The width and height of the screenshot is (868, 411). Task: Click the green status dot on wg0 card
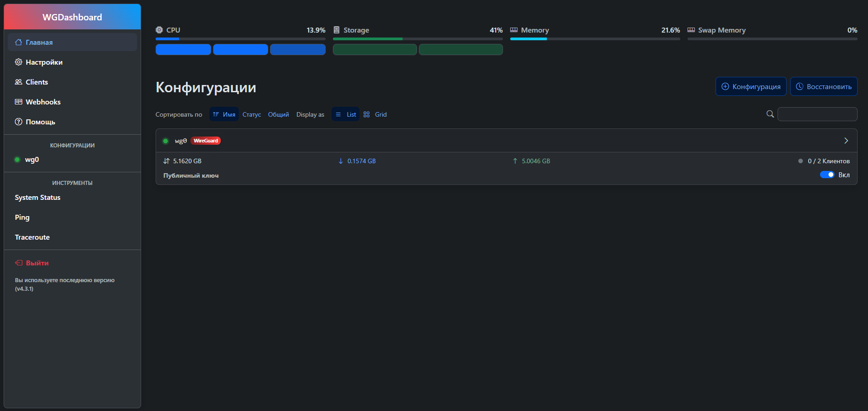click(166, 141)
